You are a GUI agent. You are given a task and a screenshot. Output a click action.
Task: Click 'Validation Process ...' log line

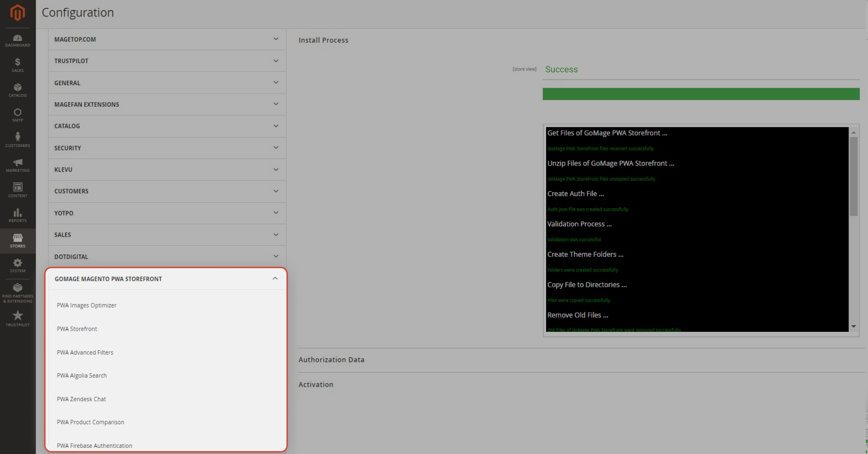tap(579, 224)
